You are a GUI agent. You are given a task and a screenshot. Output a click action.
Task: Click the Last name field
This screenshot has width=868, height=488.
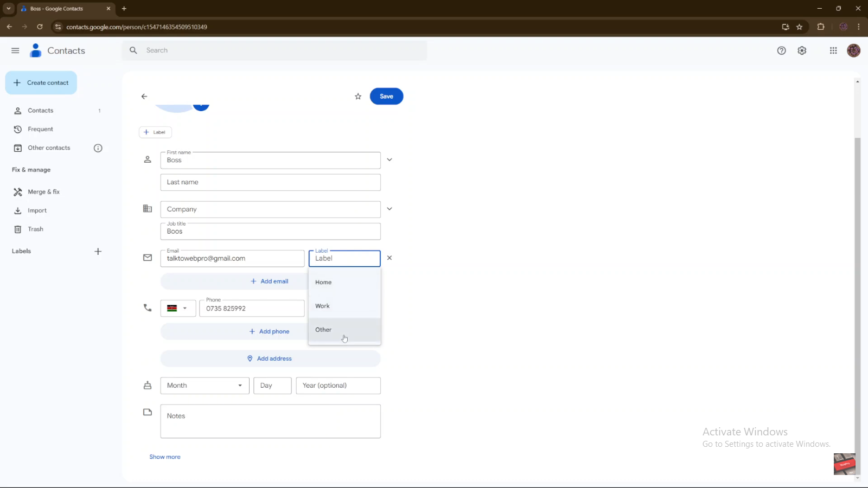pyautogui.click(x=270, y=182)
